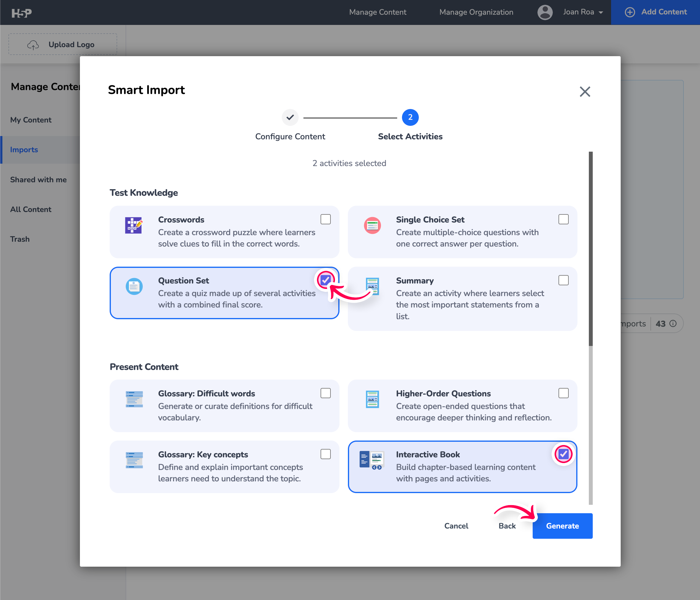The image size is (700, 600).
Task: Click the Add Content button label
Action: click(x=664, y=12)
